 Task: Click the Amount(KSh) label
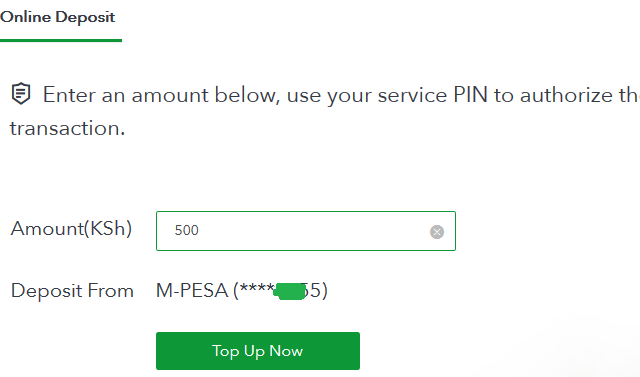coord(71,228)
